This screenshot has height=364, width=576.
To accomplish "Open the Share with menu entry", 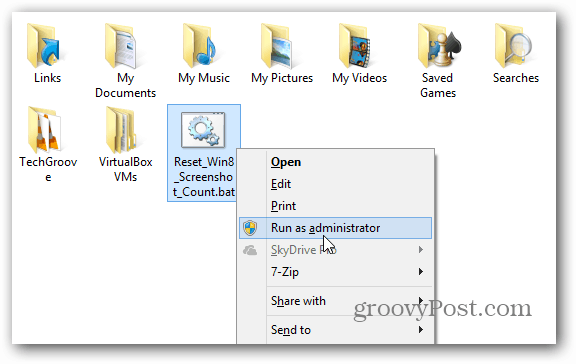I will pyautogui.click(x=335, y=301).
